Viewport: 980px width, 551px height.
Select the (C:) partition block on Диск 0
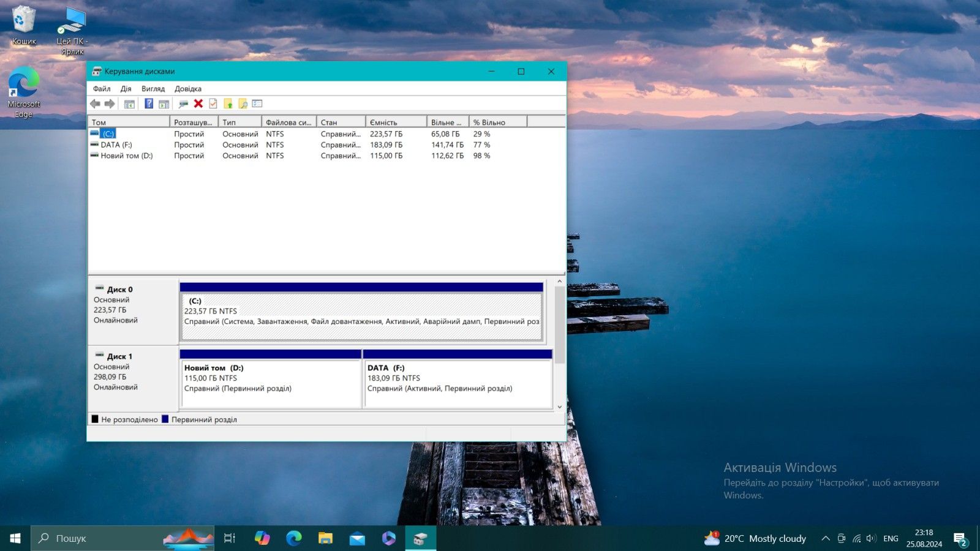[361, 317]
